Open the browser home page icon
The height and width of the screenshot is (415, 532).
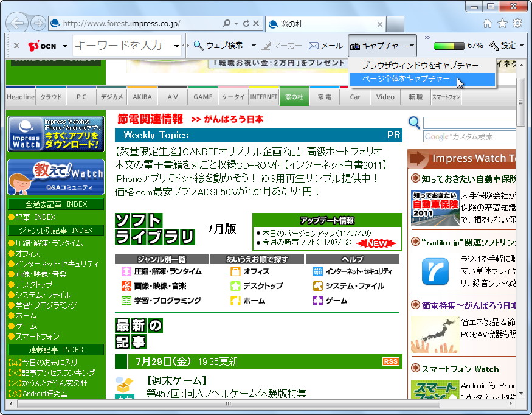(x=488, y=23)
